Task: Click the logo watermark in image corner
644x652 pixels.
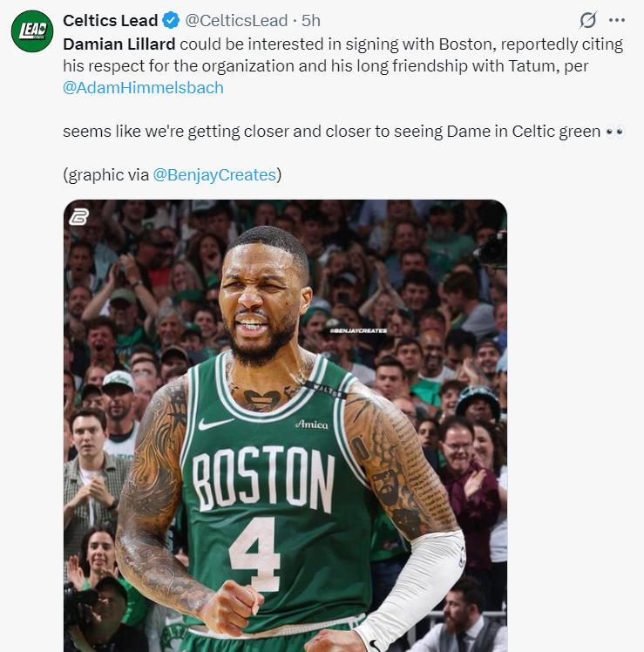Action: tap(78, 219)
